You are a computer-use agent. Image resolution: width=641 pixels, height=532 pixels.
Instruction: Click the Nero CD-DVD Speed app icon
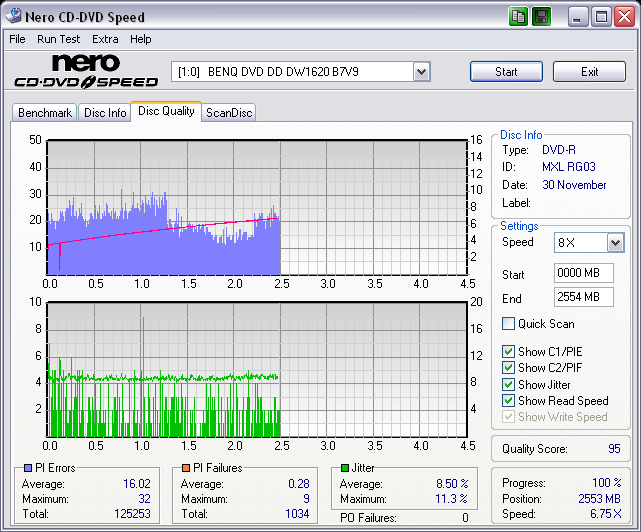tap(14, 17)
